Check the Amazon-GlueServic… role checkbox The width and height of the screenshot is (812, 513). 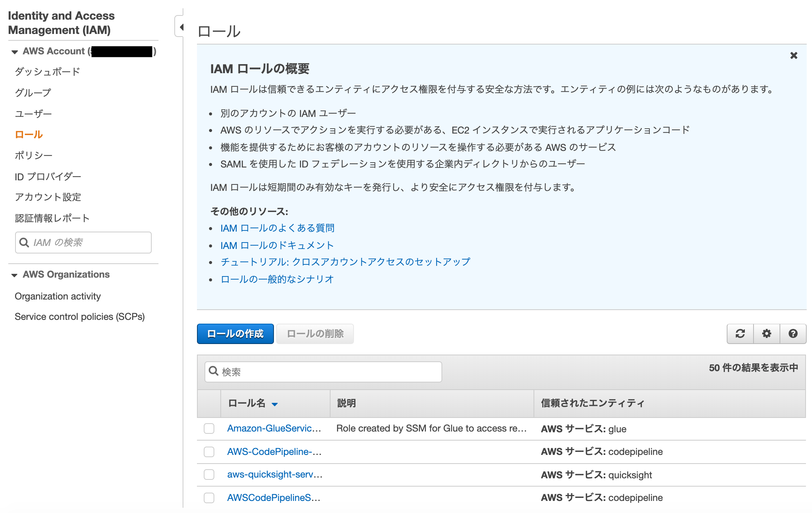pyautogui.click(x=209, y=429)
